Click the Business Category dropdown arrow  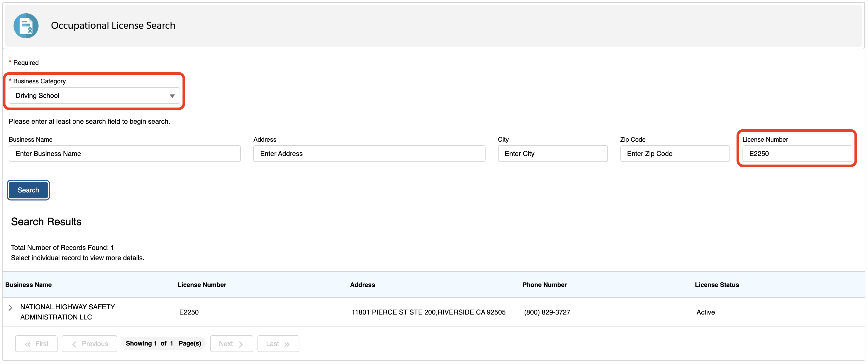(172, 96)
